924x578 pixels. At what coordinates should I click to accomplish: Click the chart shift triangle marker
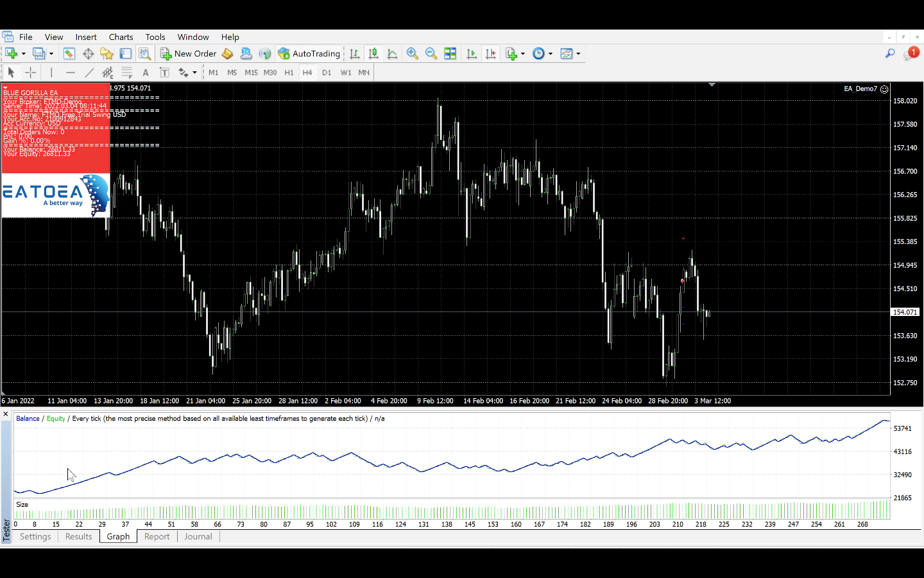click(712, 85)
